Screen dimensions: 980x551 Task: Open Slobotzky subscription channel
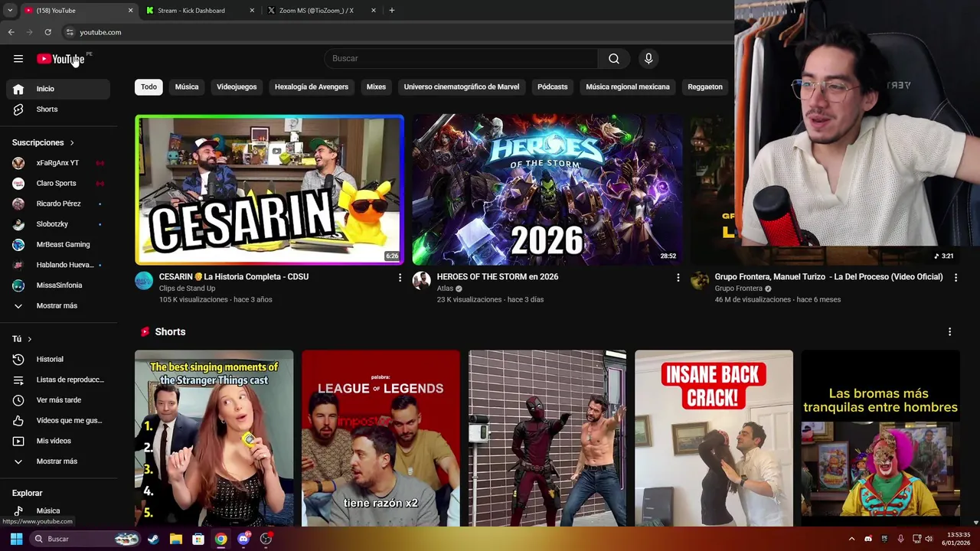pyautogui.click(x=59, y=224)
